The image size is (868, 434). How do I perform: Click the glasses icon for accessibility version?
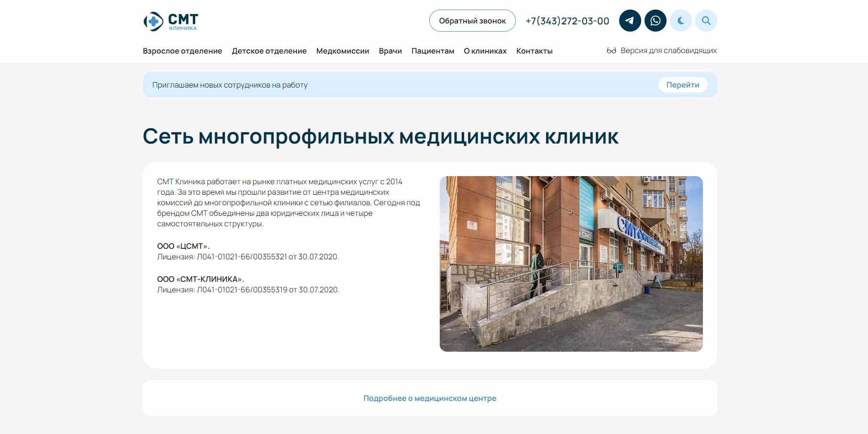point(611,51)
